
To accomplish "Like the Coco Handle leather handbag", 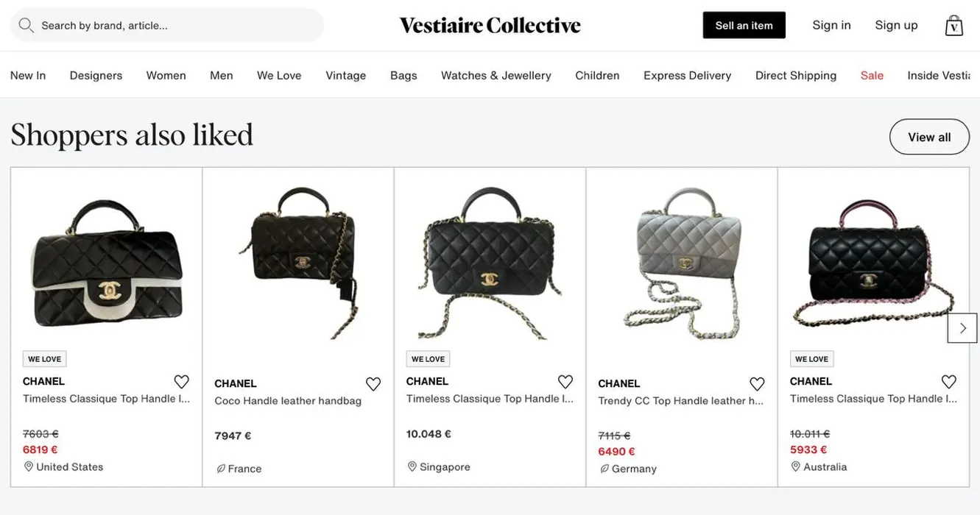I will [x=373, y=384].
